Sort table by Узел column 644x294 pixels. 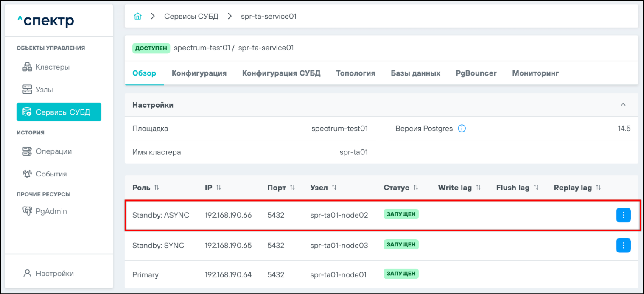tap(334, 188)
